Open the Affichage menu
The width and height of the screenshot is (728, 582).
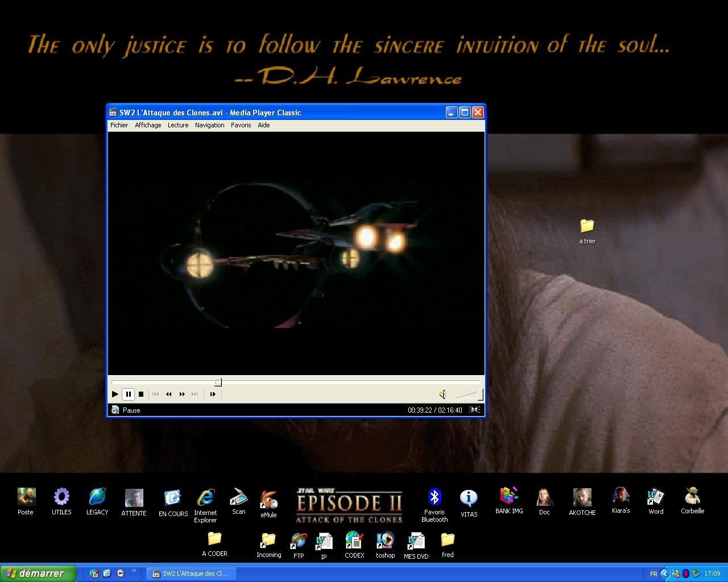point(148,125)
